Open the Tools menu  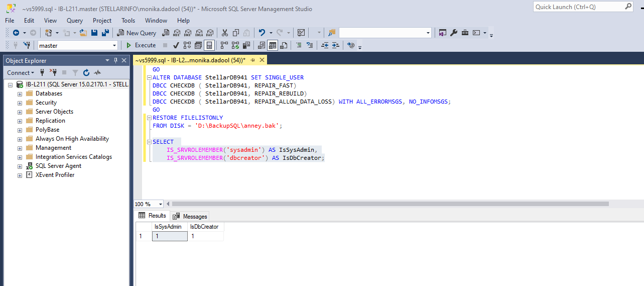click(128, 21)
